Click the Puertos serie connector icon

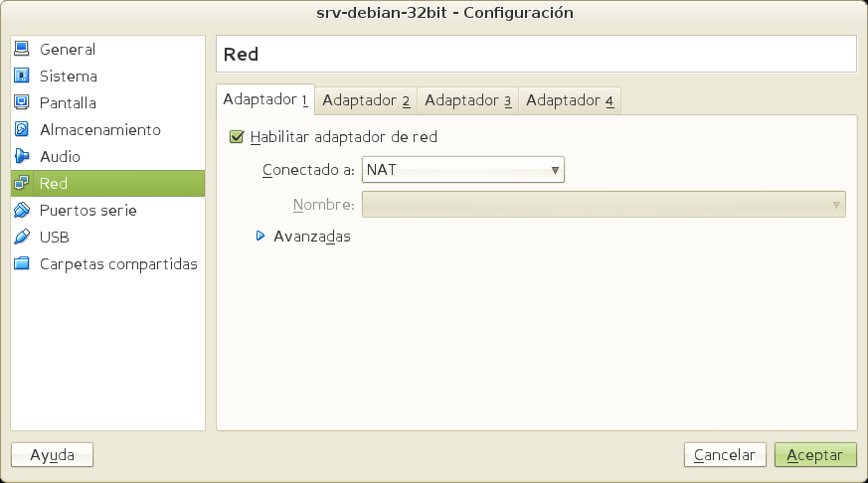(22, 210)
